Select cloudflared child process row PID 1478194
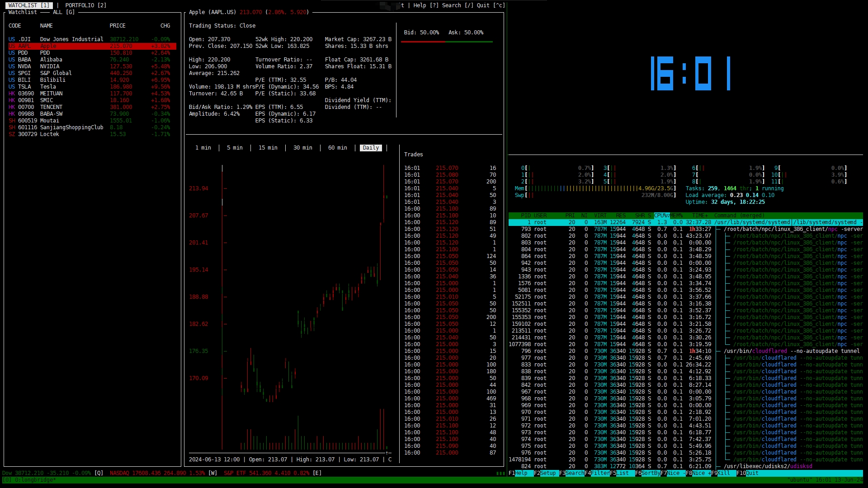 pyautogui.click(x=686, y=460)
